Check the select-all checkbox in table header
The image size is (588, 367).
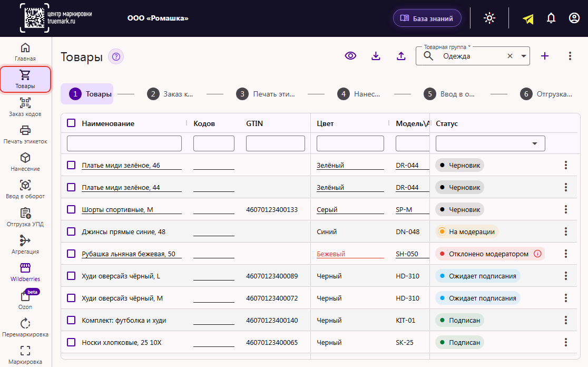pos(71,123)
